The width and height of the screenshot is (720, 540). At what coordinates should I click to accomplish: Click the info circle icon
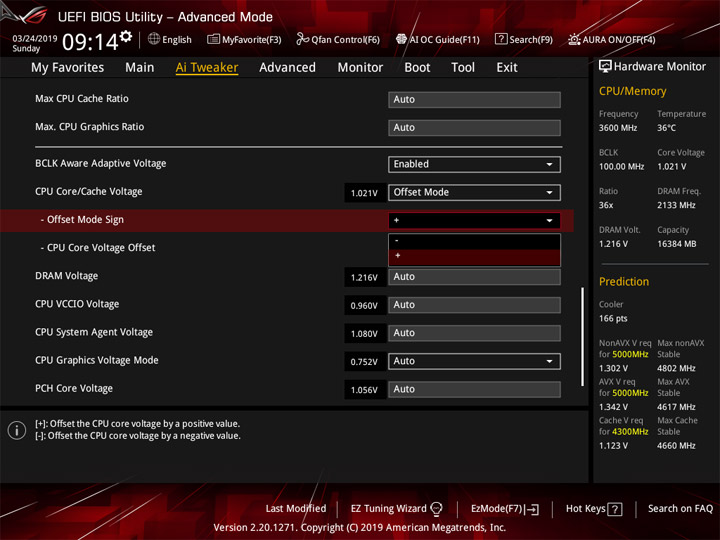pyautogui.click(x=17, y=430)
